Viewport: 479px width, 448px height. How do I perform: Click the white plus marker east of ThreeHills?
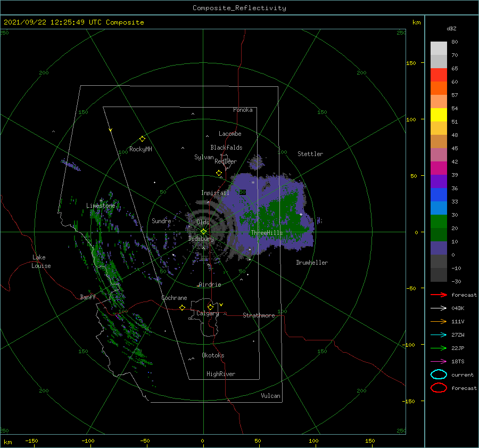[301, 214]
